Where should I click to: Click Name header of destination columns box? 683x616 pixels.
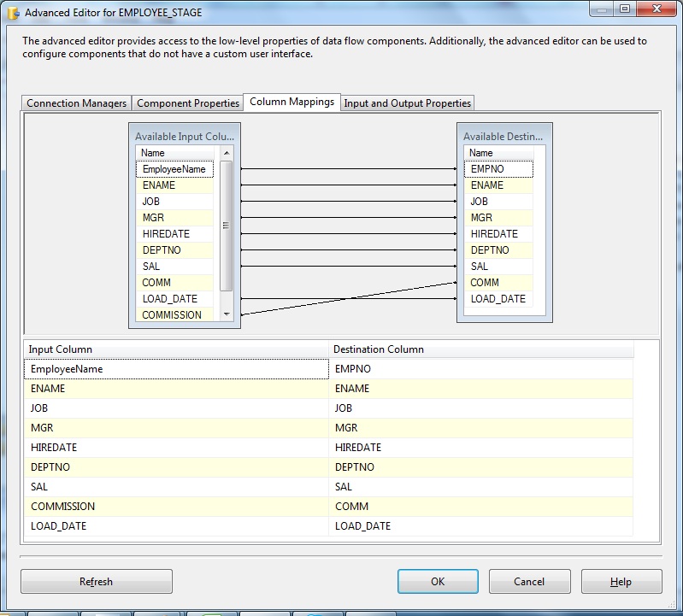(x=498, y=153)
